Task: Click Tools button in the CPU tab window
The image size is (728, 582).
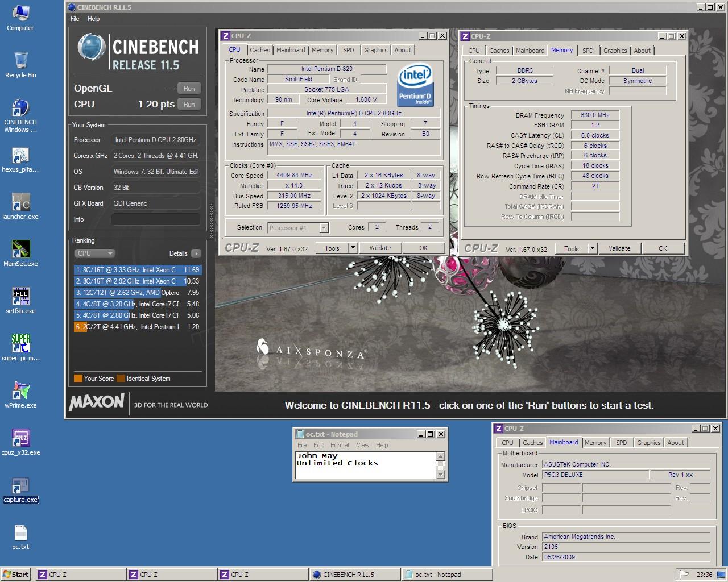Action: point(332,248)
